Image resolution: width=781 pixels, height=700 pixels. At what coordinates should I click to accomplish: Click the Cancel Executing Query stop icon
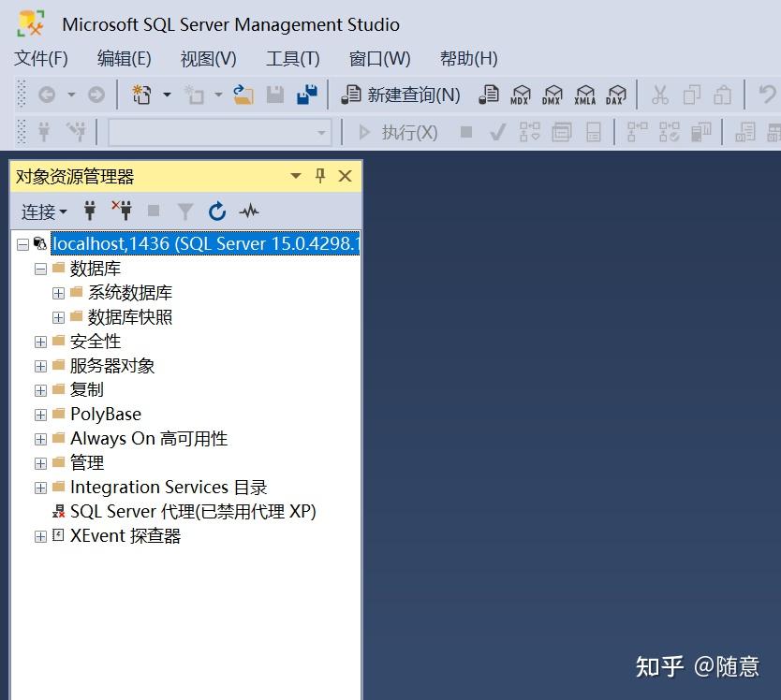tap(466, 132)
